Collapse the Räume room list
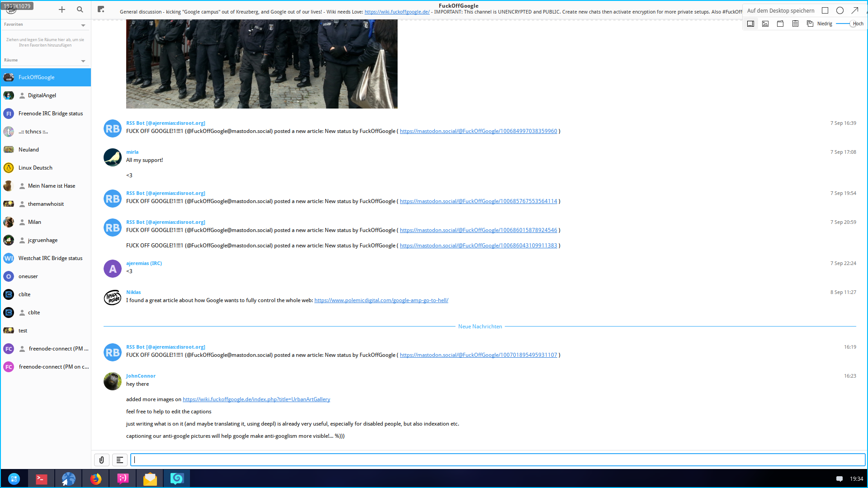Image resolution: width=868 pixels, height=488 pixels. [x=83, y=61]
